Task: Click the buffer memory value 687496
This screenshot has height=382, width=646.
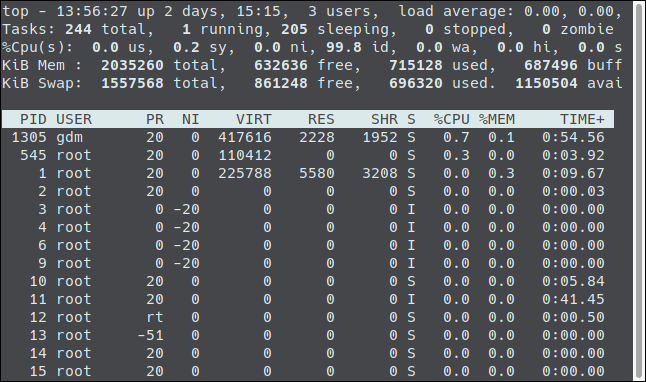Action: tap(551, 65)
